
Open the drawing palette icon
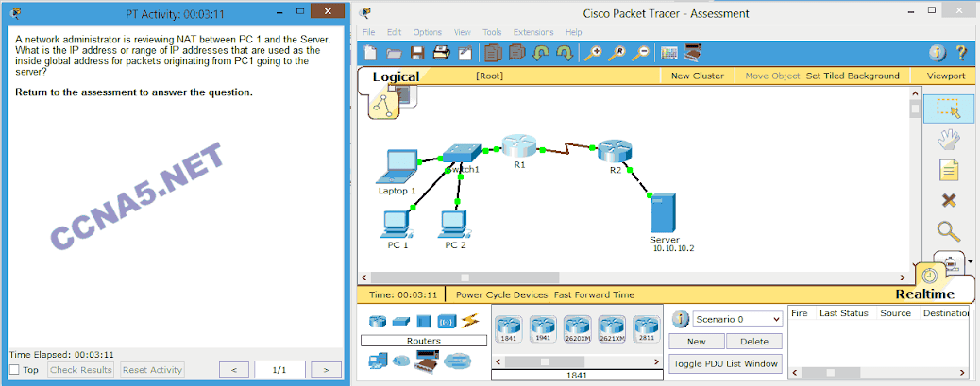pyautogui.click(x=668, y=54)
